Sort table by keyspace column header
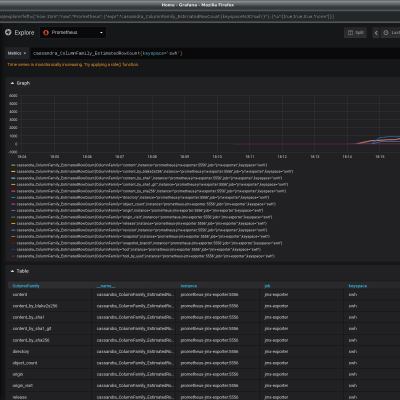Viewport: 400px width, 400px height. pos(358,286)
